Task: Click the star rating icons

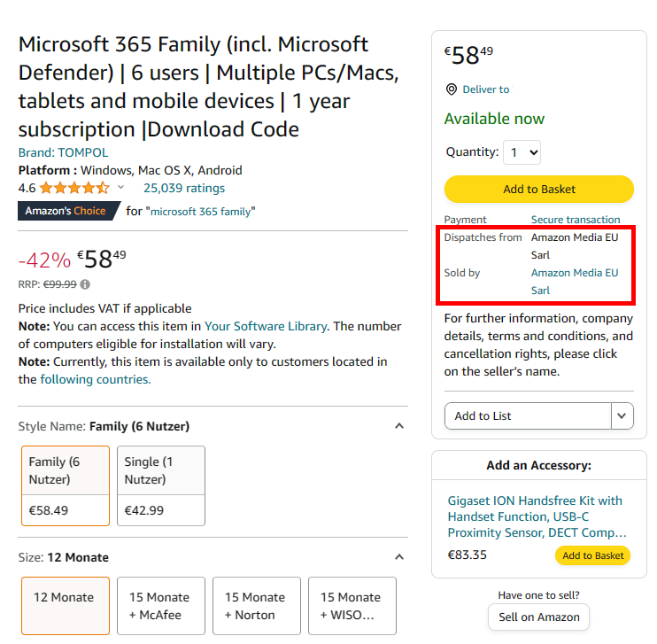Action: click(x=74, y=188)
